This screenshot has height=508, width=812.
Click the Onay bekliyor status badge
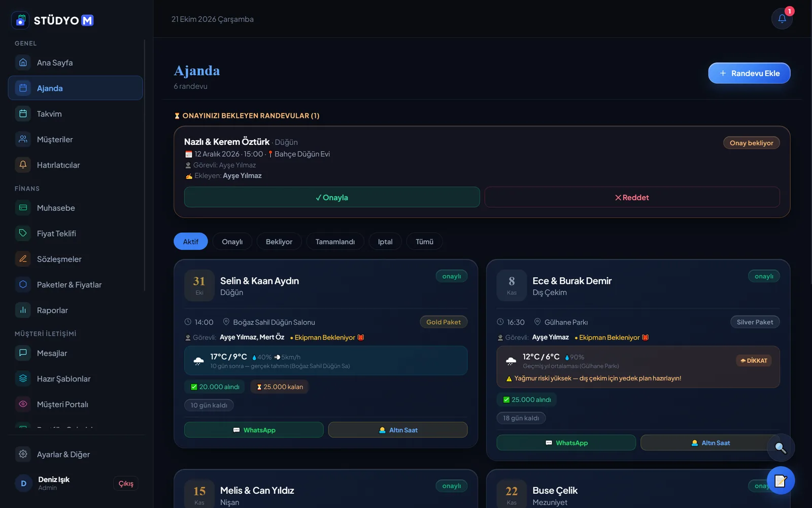[752, 143]
